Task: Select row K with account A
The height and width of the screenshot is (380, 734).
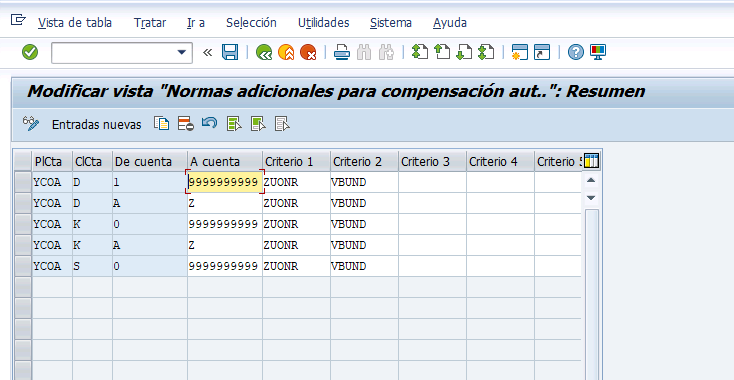Action: 23,245
